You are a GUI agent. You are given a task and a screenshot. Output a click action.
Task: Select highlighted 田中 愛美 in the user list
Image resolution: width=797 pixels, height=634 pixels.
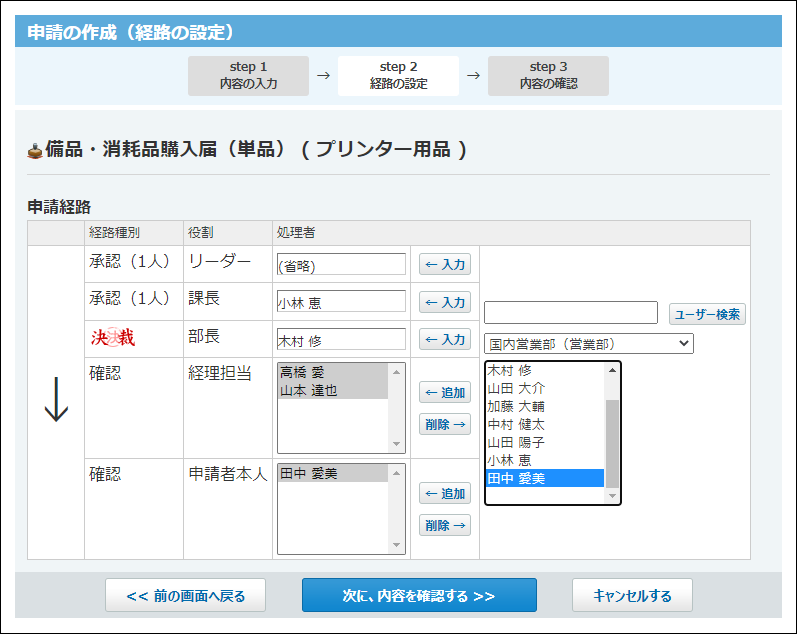click(x=545, y=478)
